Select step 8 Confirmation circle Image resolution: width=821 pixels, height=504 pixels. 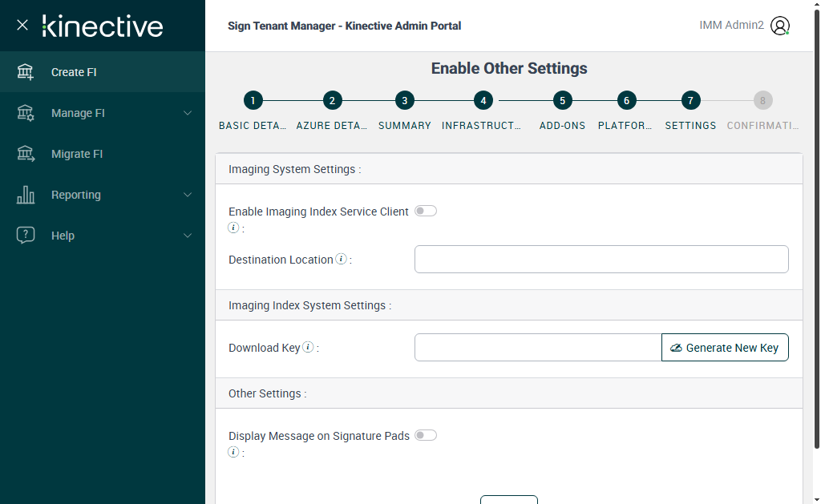pyautogui.click(x=763, y=100)
